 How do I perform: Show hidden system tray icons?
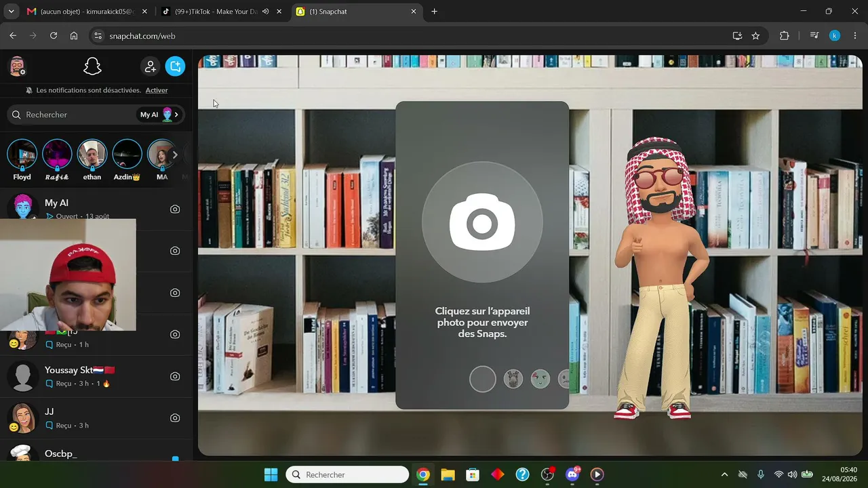coord(724,474)
